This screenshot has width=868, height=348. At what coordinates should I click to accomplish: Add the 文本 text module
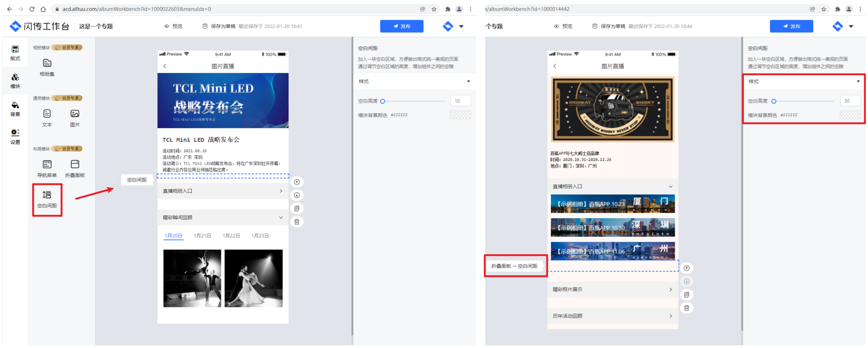[x=47, y=118]
